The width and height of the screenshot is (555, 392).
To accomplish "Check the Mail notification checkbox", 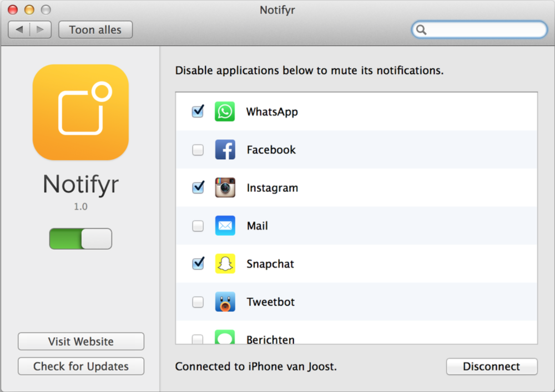I will point(198,226).
